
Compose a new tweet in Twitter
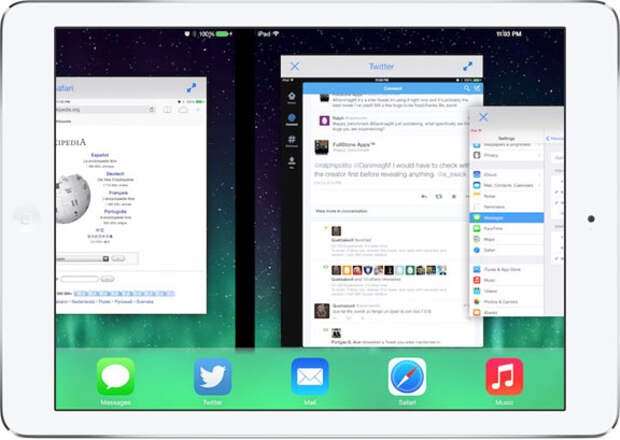coord(477,88)
